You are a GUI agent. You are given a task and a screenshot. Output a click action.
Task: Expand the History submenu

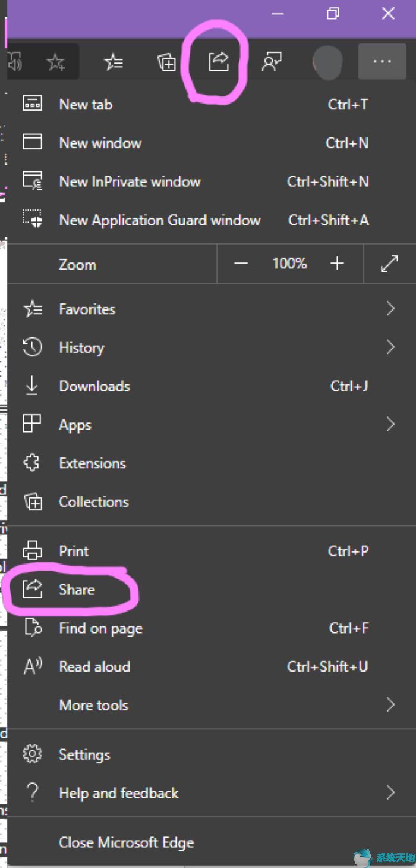click(211, 347)
